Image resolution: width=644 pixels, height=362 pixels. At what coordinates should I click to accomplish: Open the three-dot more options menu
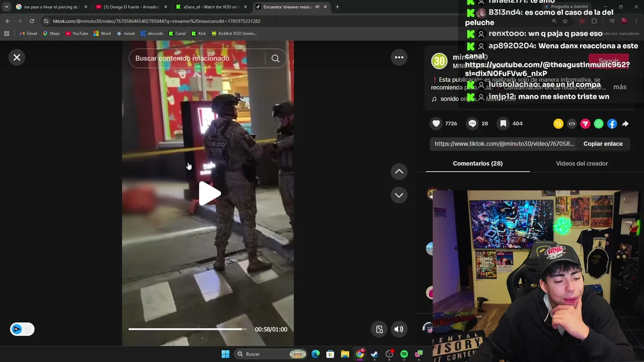tap(399, 57)
